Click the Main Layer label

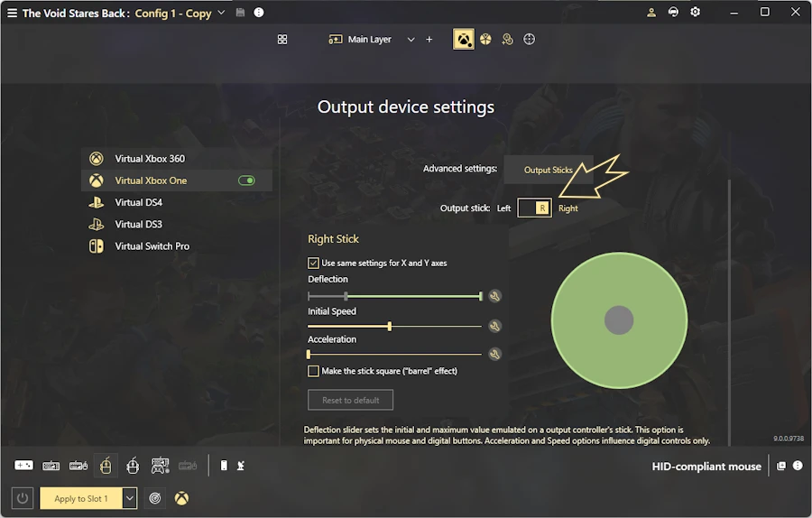point(369,40)
